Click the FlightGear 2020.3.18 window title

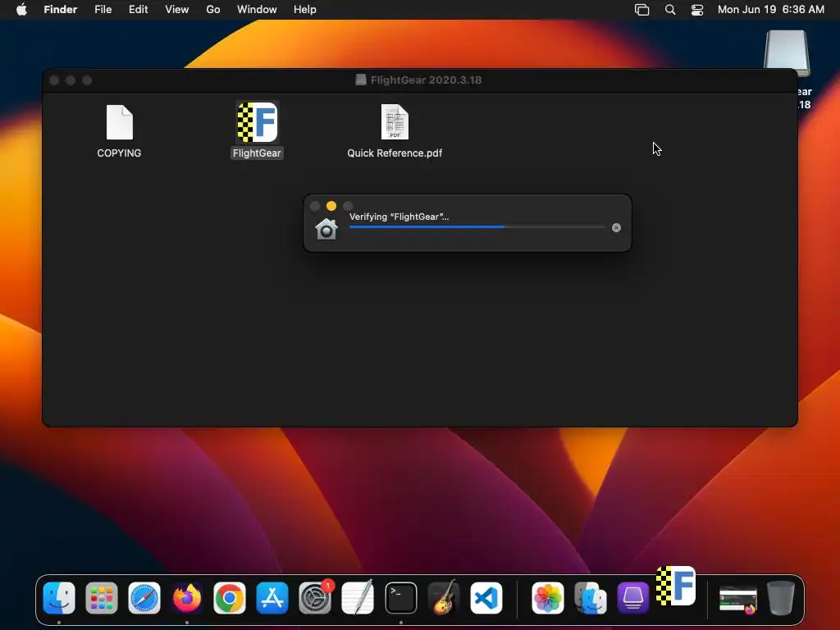[427, 80]
